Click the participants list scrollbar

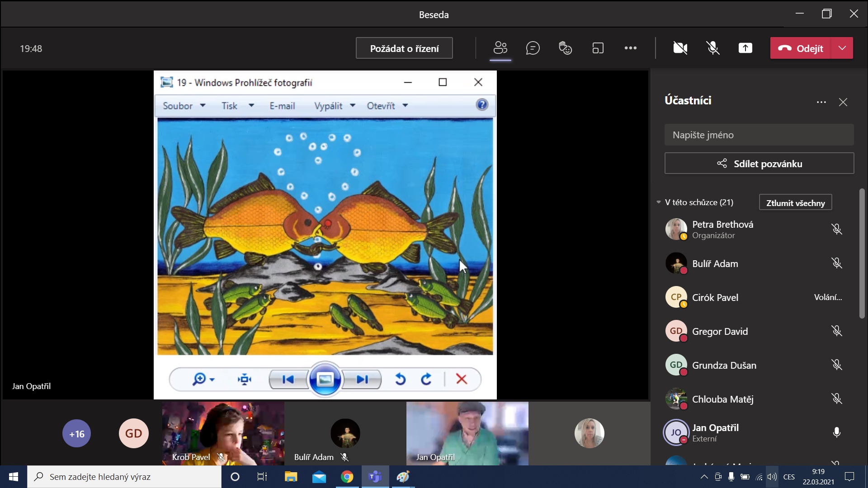click(862, 253)
